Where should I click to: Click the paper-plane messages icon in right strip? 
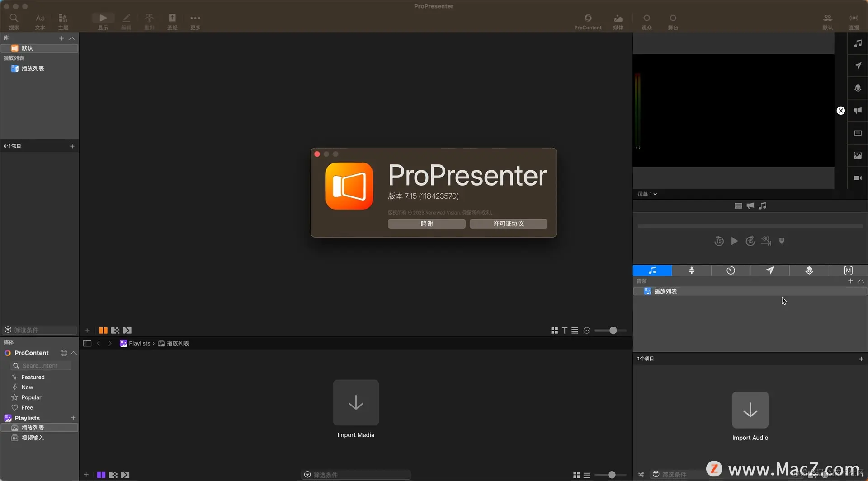click(x=858, y=66)
